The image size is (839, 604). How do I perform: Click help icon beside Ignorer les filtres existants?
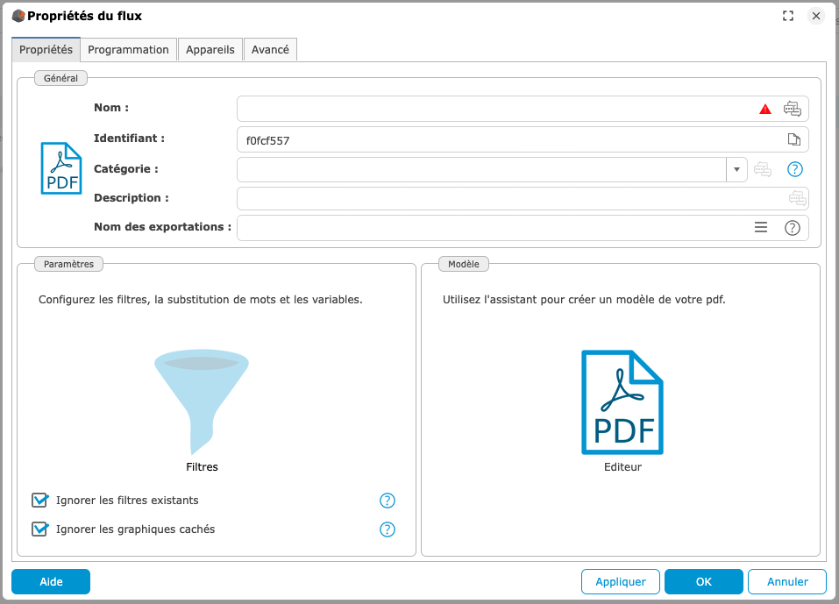388,501
